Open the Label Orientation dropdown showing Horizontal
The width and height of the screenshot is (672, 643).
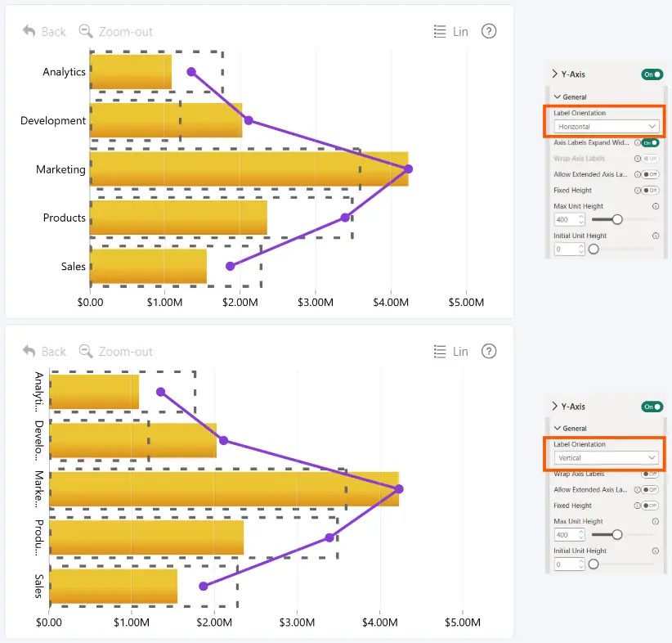coord(607,127)
